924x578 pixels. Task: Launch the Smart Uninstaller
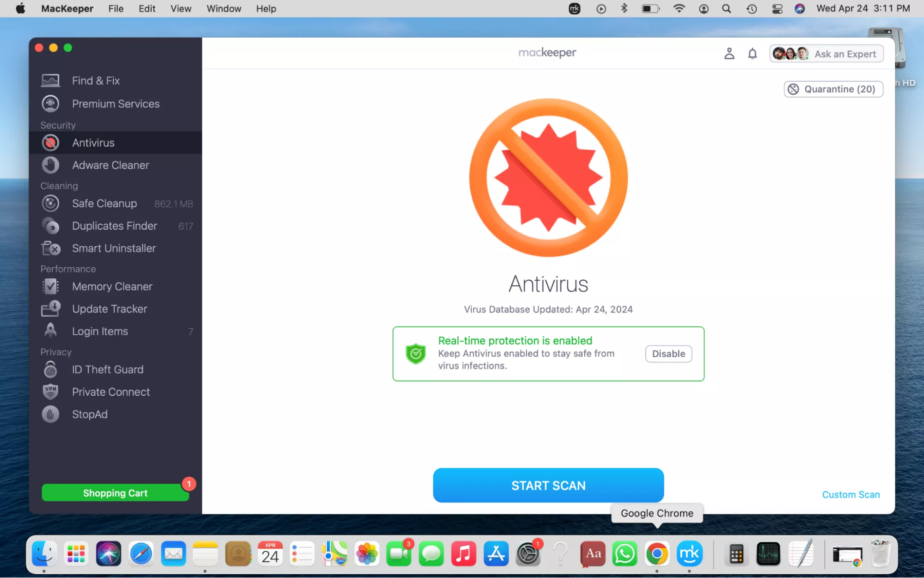pyautogui.click(x=114, y=248)
